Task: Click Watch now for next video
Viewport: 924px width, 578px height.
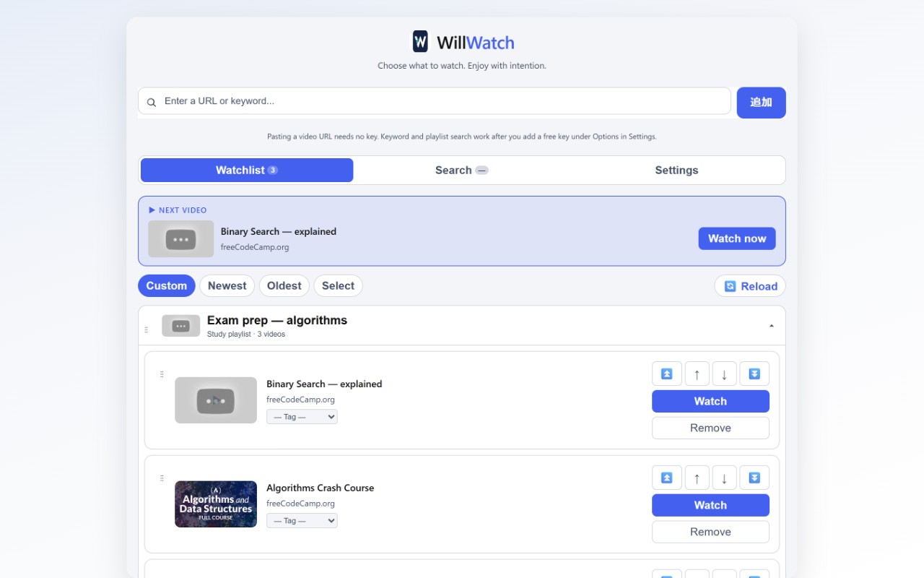Action: click(737, 238)
